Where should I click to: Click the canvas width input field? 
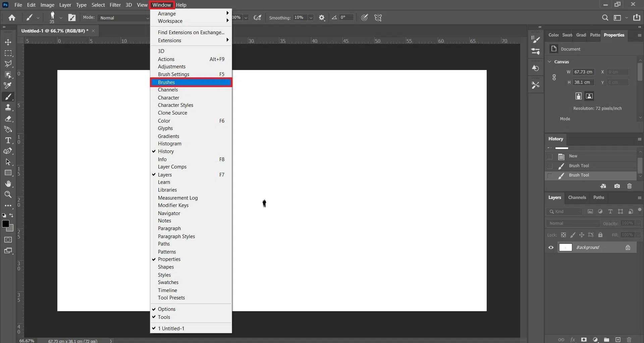583,72
